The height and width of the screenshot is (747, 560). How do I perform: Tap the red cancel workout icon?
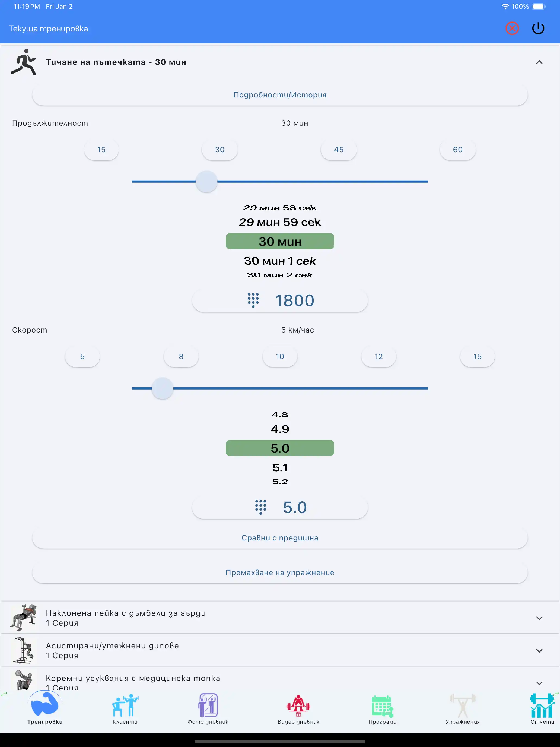click(512, 29)
